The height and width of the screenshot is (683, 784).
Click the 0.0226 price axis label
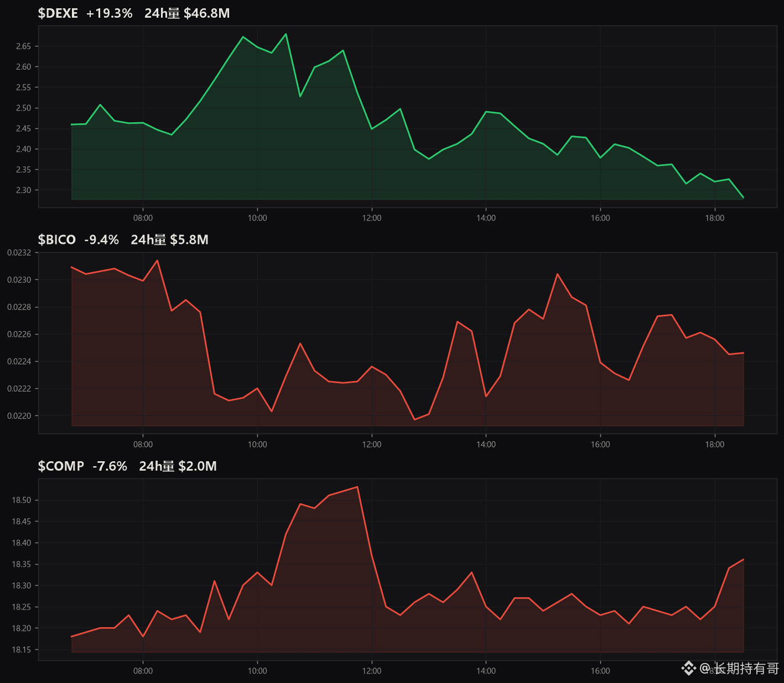(x=19, y=334)
